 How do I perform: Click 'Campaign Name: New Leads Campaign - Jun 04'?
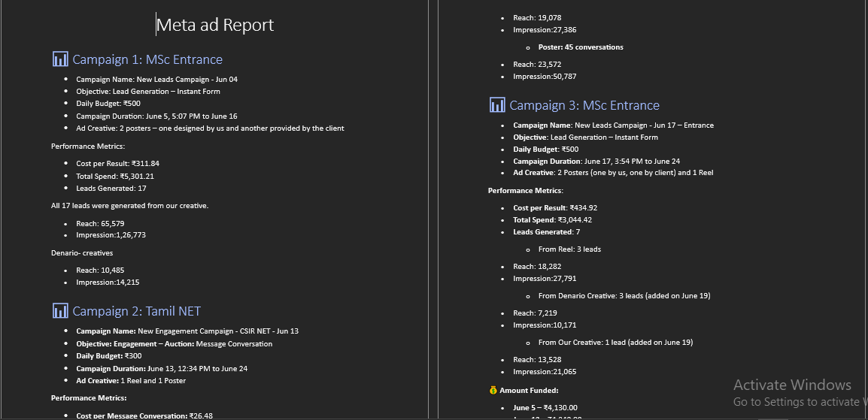156,80
